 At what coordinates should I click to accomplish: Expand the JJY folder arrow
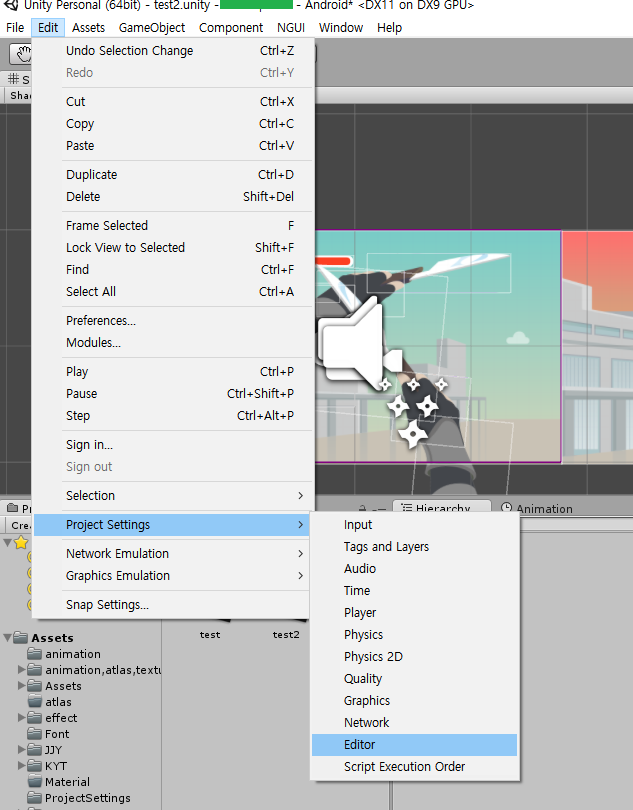click(x=22, y=750)
